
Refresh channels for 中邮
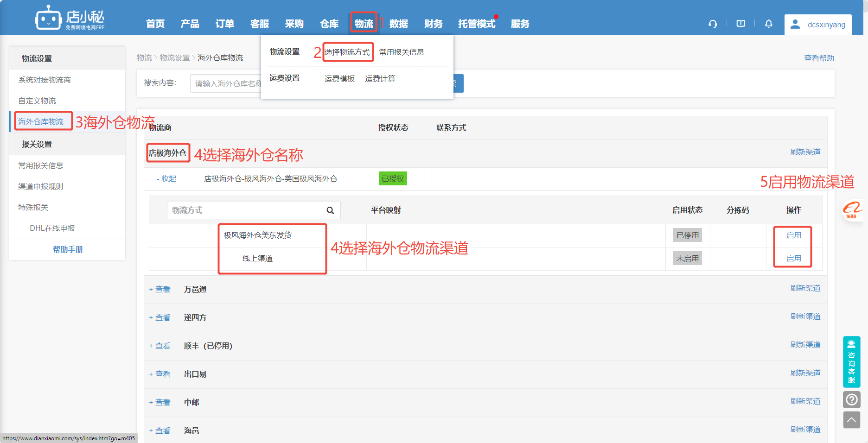(x=805, y=401)
